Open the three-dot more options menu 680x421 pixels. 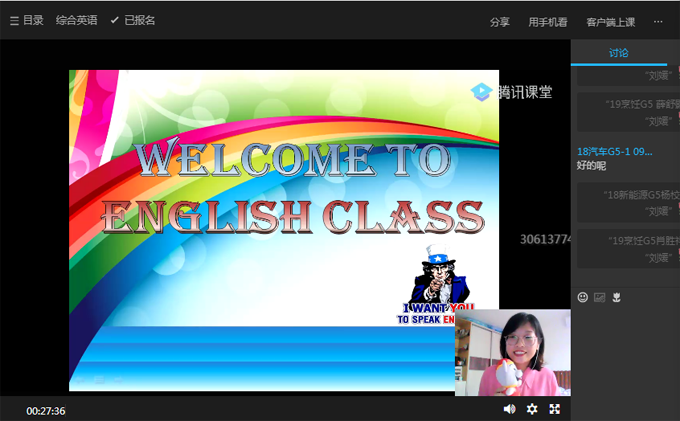point(658,22)
